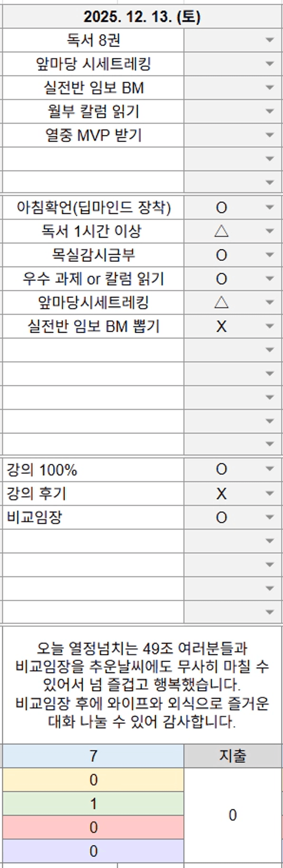Select the red-shaded cell showing 0
This screenshot has width=283, height=868.
click(93, 827)
